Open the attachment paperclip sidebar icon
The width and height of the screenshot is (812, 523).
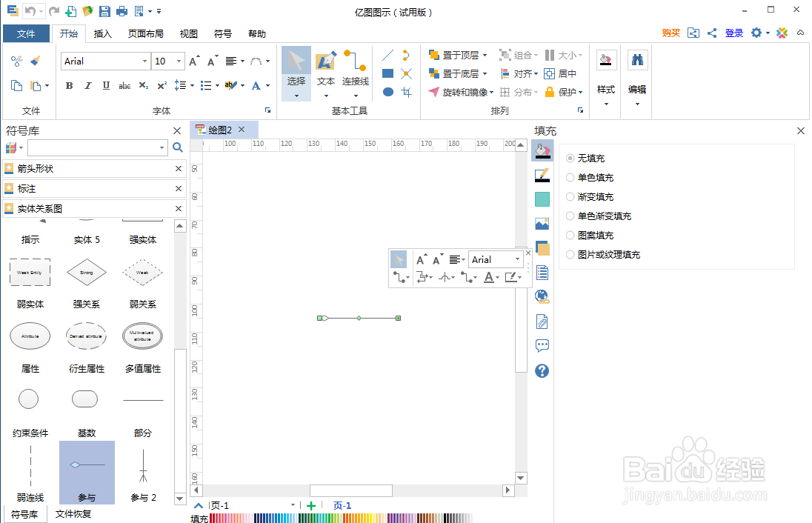(x=542, y=322)
